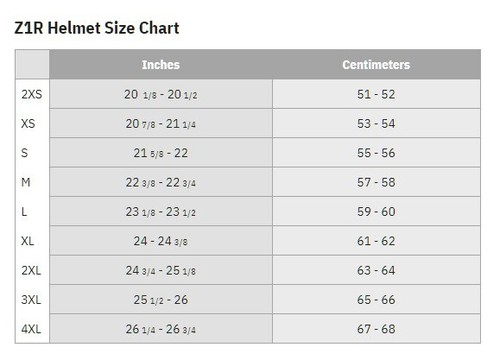500x360 pixels.
Task: Click the XS size row label
Action: tap(28, 124)
